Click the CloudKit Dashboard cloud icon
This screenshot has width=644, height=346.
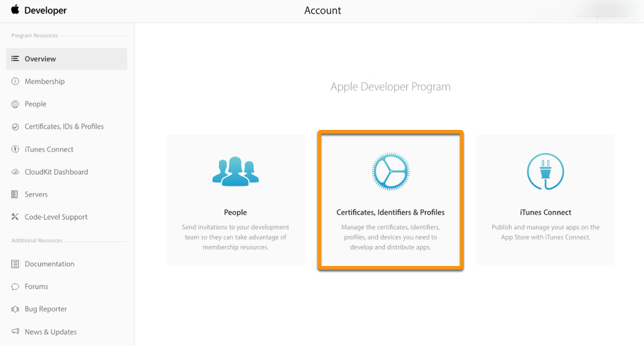pyautogui.click(x=15, y=172)
